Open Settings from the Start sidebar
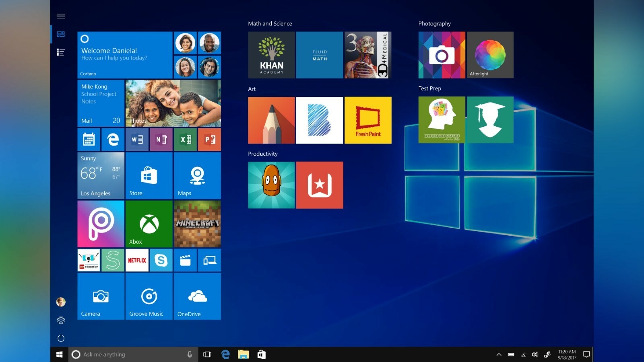The width and height of the screenshot is (644, 362). point(61,320)
